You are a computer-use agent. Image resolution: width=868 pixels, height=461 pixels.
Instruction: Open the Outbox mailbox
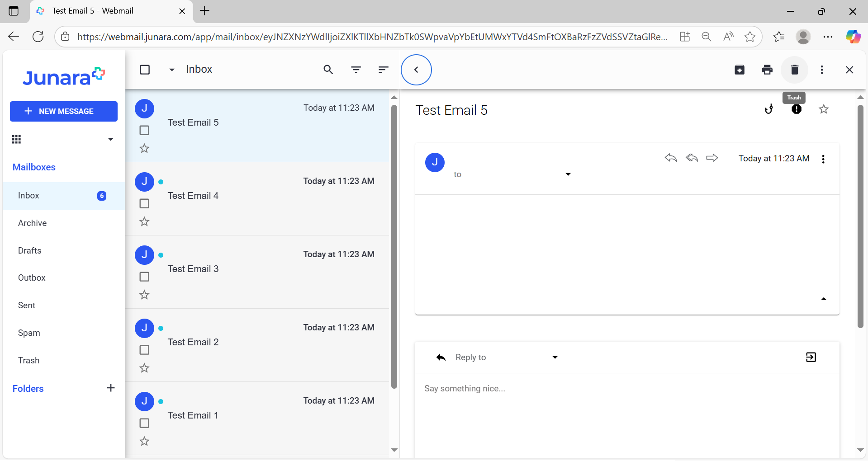[64, 278]
